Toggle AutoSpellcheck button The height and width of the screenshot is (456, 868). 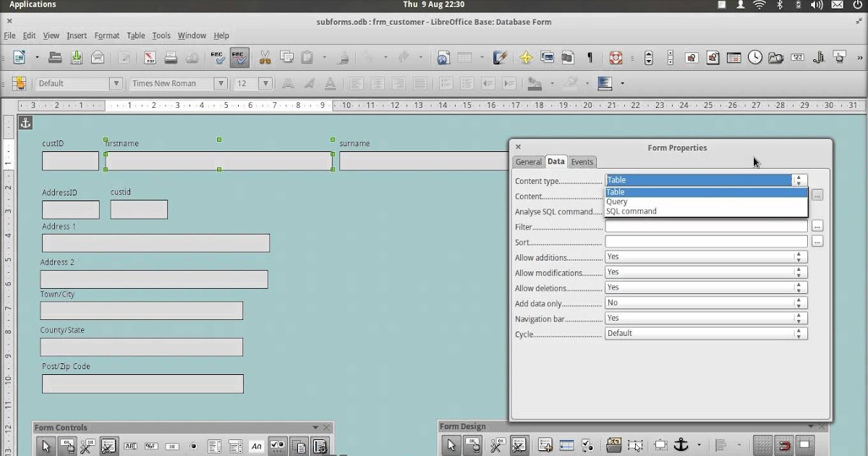pos(239,58)
